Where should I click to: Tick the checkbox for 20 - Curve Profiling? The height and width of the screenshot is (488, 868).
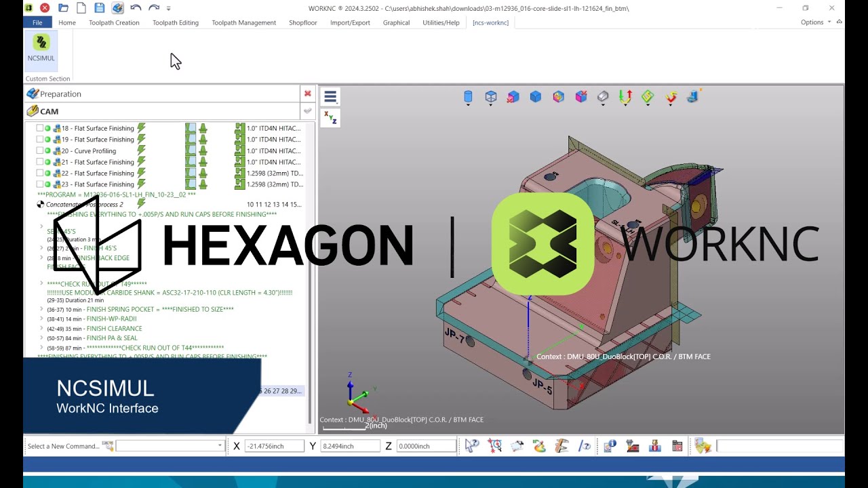(x=39, y=150)
